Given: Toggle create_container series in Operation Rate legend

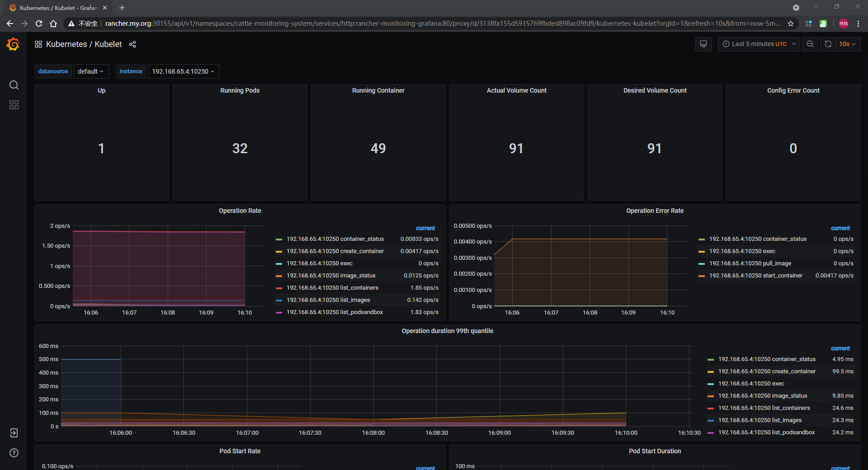Looking at the screenshot, I should coord(335,251).
